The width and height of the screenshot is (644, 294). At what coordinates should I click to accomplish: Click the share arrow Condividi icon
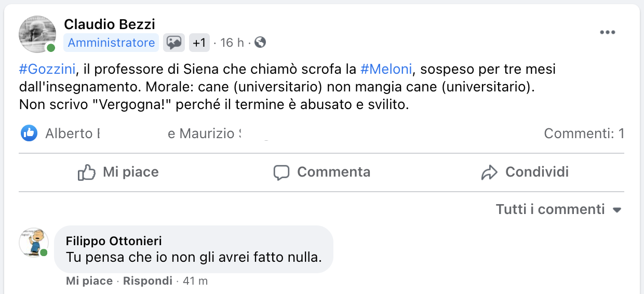[489, 172]
